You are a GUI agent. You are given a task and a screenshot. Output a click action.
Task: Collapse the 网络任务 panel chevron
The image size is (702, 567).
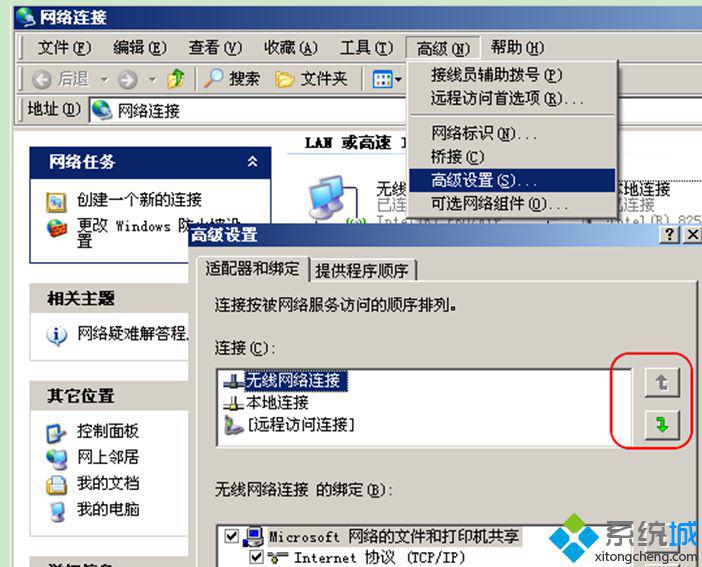[x=253, y=161]
